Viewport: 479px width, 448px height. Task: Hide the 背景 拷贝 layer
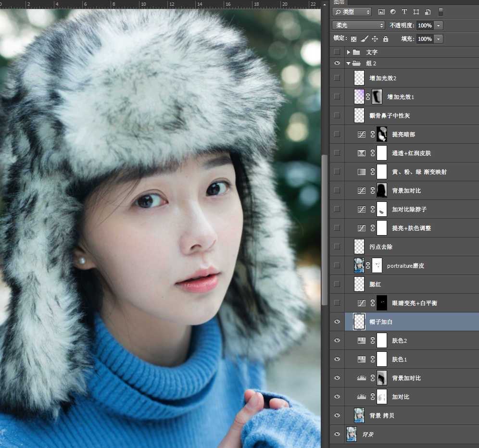click(337, 415)
